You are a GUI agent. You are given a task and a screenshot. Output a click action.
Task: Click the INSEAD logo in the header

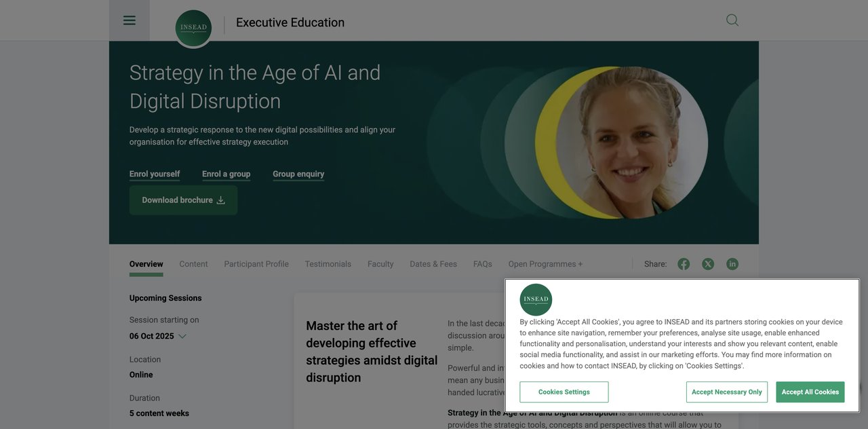pos(193,29)
